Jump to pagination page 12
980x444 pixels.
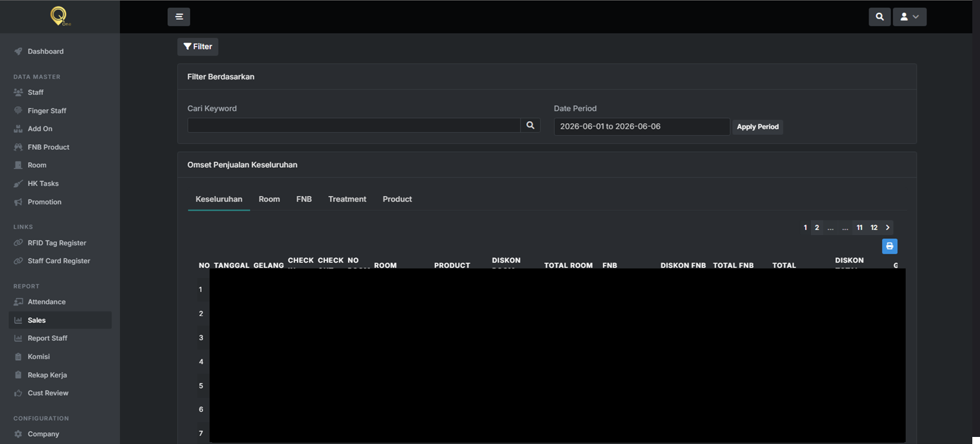pos(874,227)
